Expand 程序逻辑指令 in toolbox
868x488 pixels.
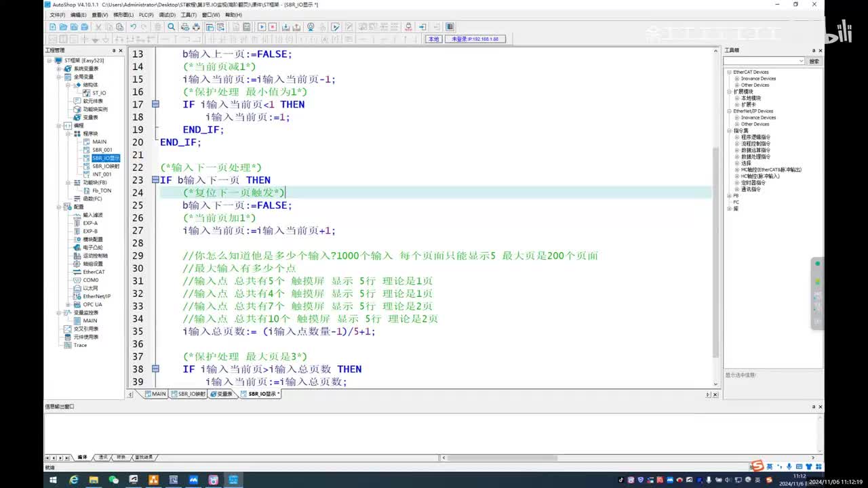click(736, 137)
